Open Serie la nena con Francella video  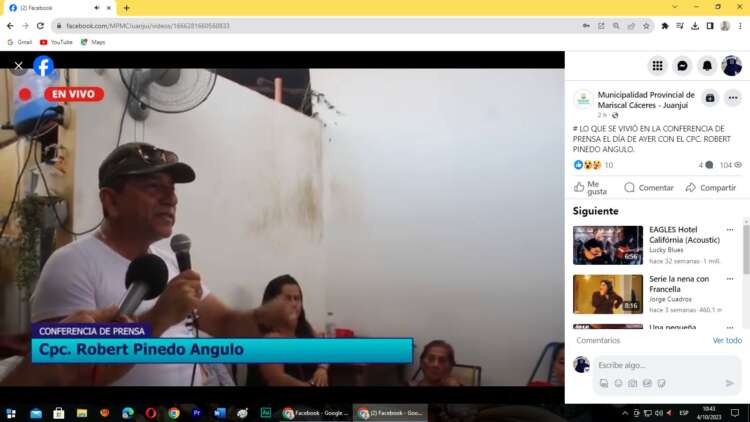607,294
